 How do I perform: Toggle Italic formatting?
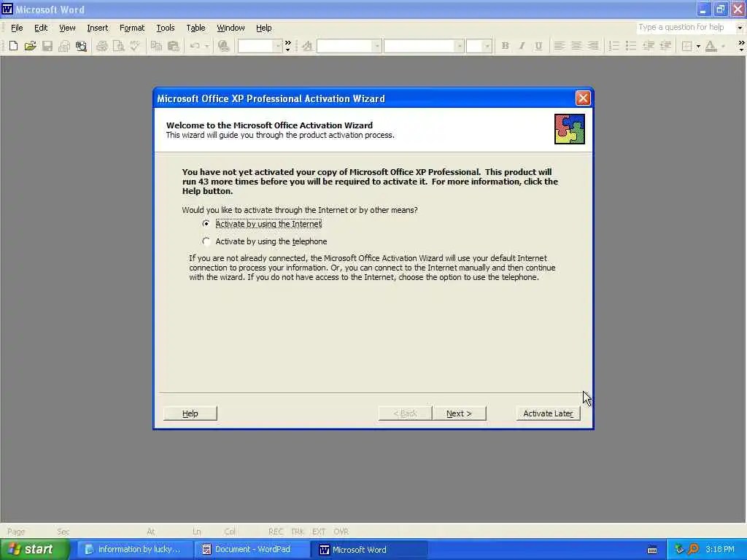[522, 46]
